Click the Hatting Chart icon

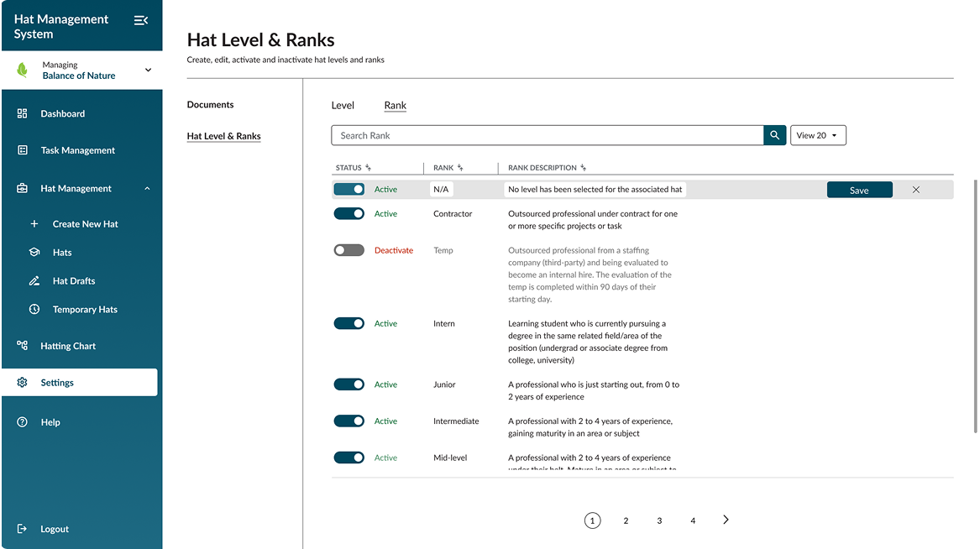tap(23, 346)
